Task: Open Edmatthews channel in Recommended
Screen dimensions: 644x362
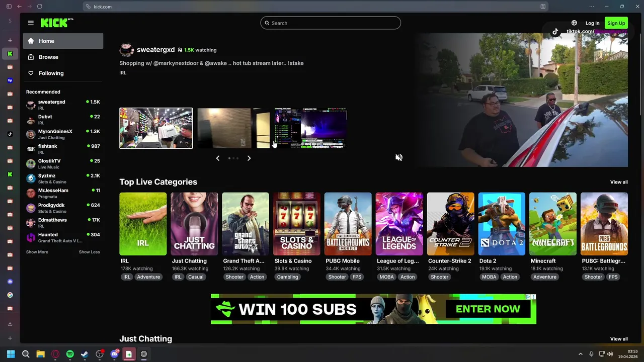Action: point(63,223)
